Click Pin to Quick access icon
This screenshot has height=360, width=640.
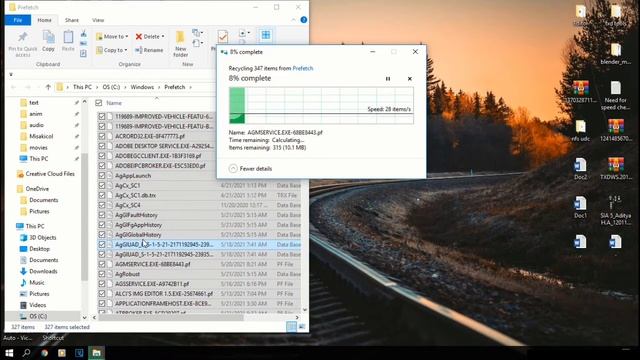pos(22,38)
